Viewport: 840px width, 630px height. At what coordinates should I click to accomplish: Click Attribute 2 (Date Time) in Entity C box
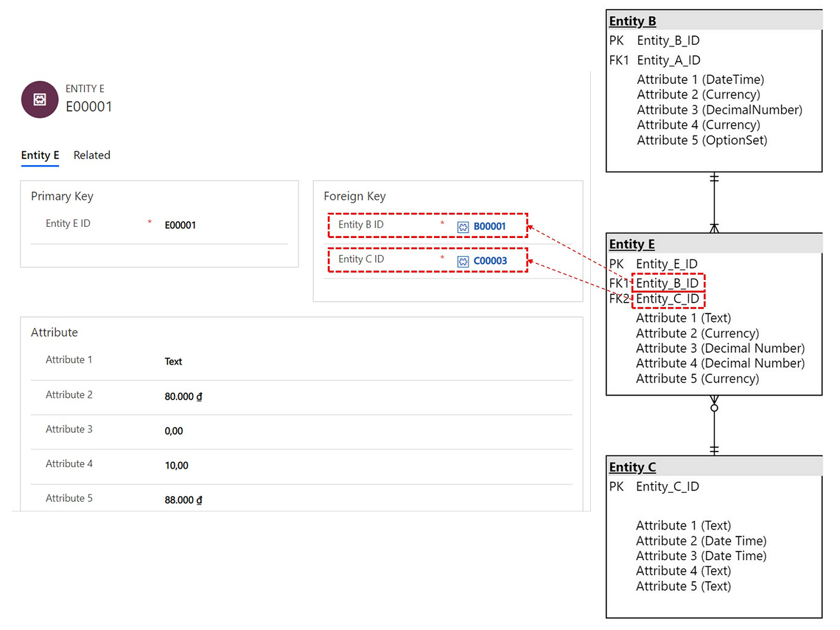[701, 541]
